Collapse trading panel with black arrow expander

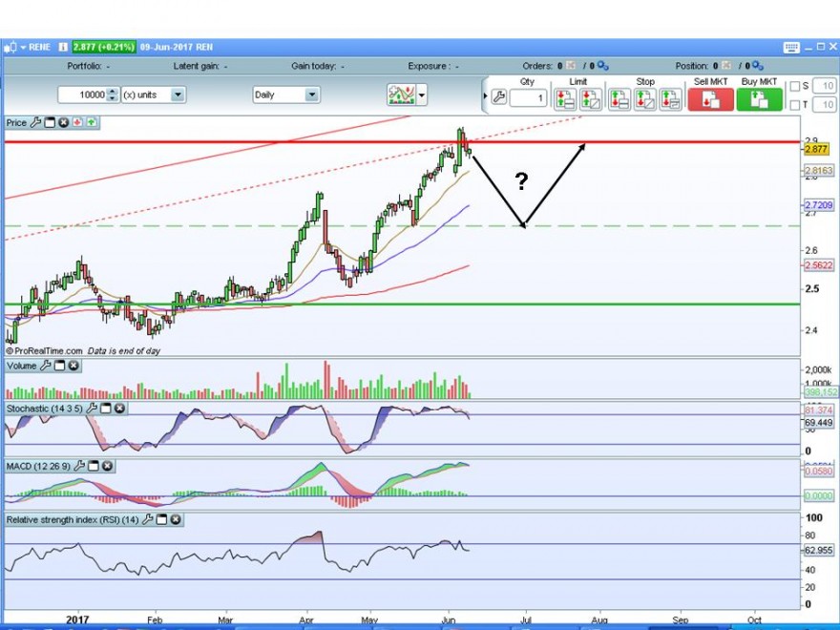click(485, 96)
